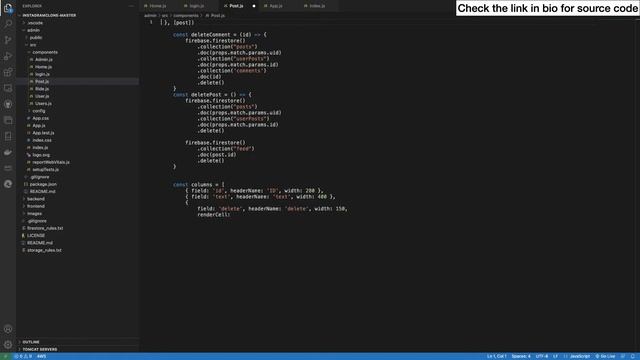The width and height of the screenshot is (640, 360).
Task: Open the Docker whale icon view
Action: pos(8,152)
